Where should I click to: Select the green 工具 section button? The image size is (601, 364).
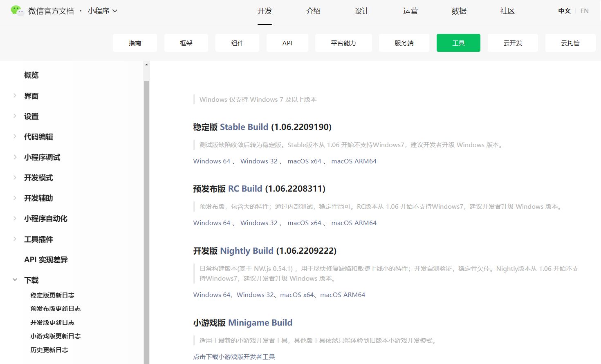[x=458, y=43]
